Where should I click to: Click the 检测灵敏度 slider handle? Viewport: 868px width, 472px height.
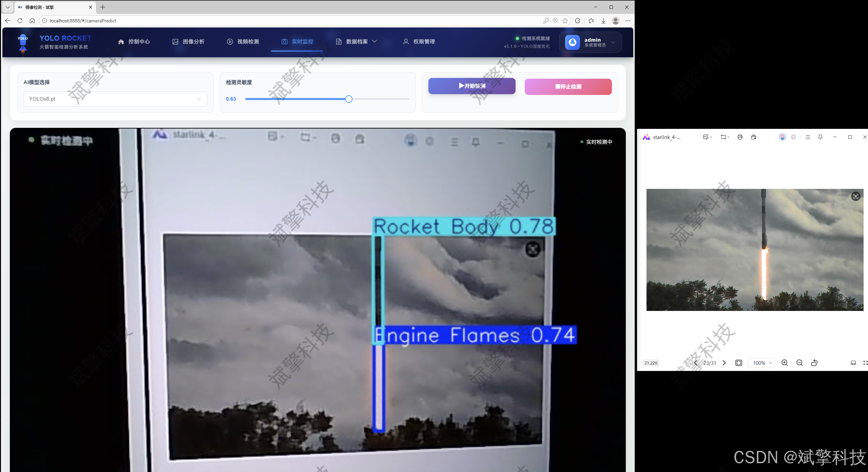(x=348, y=99)
